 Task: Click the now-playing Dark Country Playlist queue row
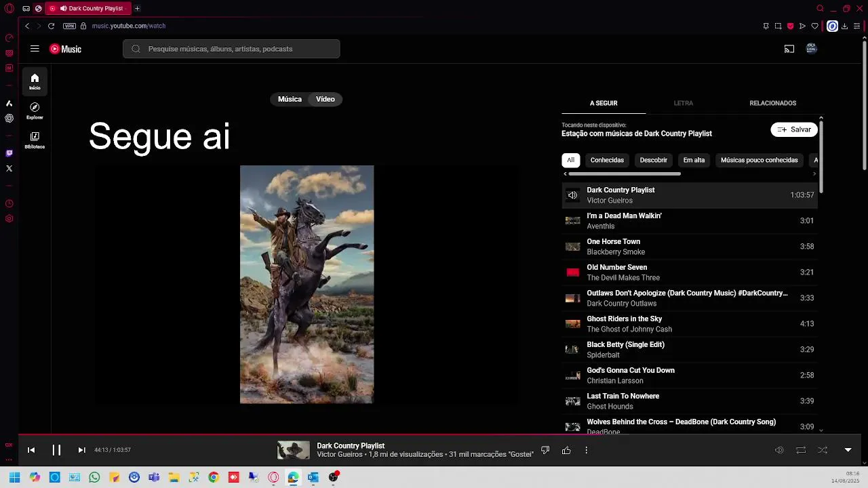tap(690, 195)
